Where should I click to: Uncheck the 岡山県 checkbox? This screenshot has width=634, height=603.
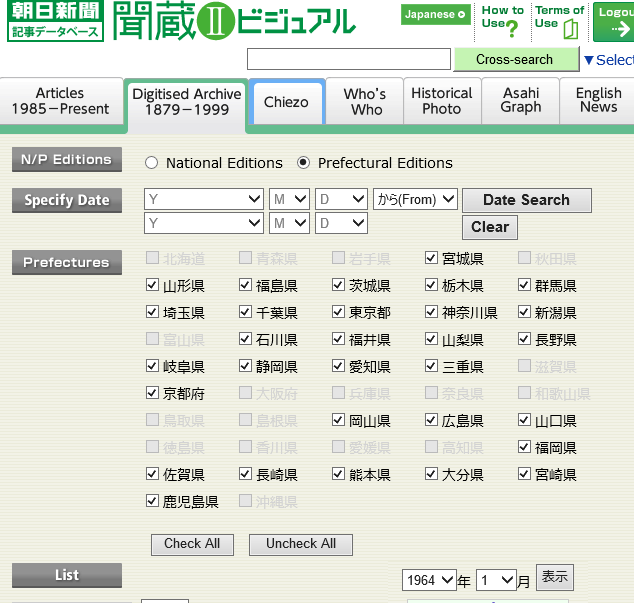pos(338,419)
